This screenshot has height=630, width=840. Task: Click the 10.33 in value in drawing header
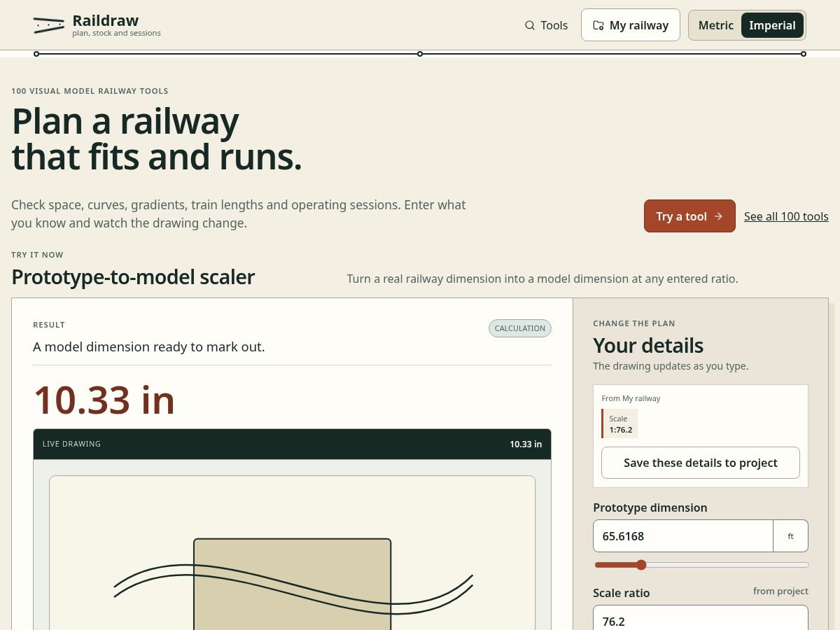526,444
